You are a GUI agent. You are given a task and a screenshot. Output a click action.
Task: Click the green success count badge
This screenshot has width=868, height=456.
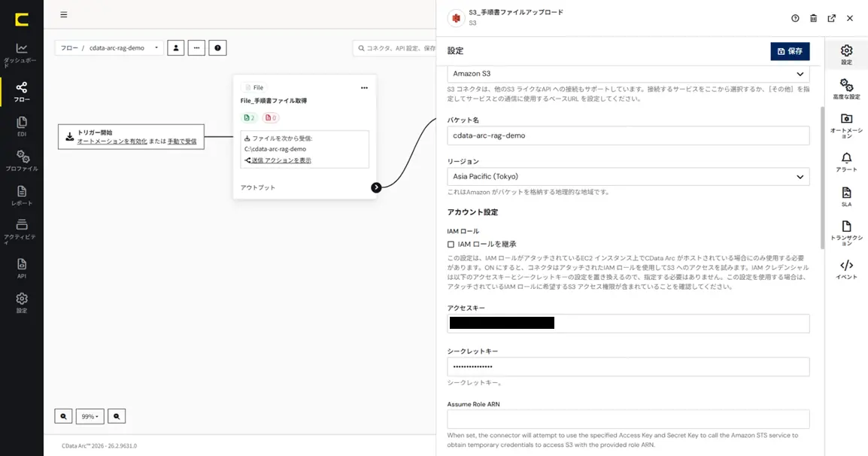click(250, 117)
